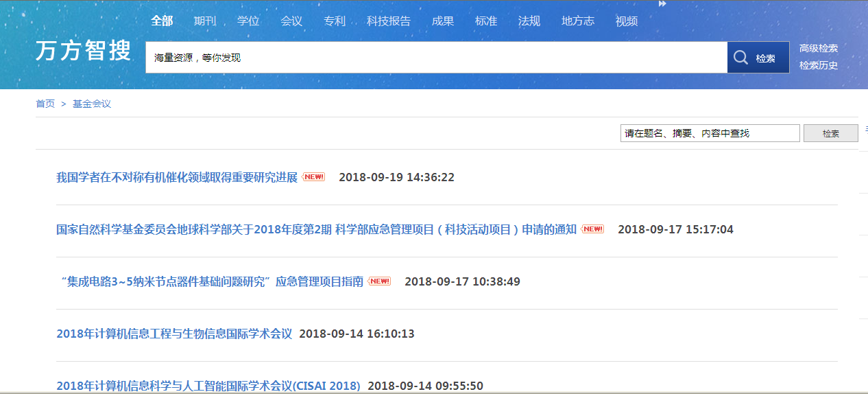Focus the main 海量资源 search box

436,58
